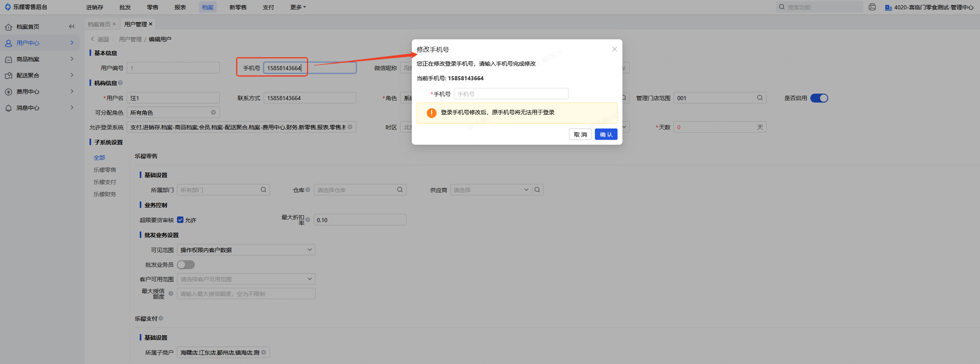The image size is (980, 364).
Task: Click the 用户中心 person icon
Action: 9,43
